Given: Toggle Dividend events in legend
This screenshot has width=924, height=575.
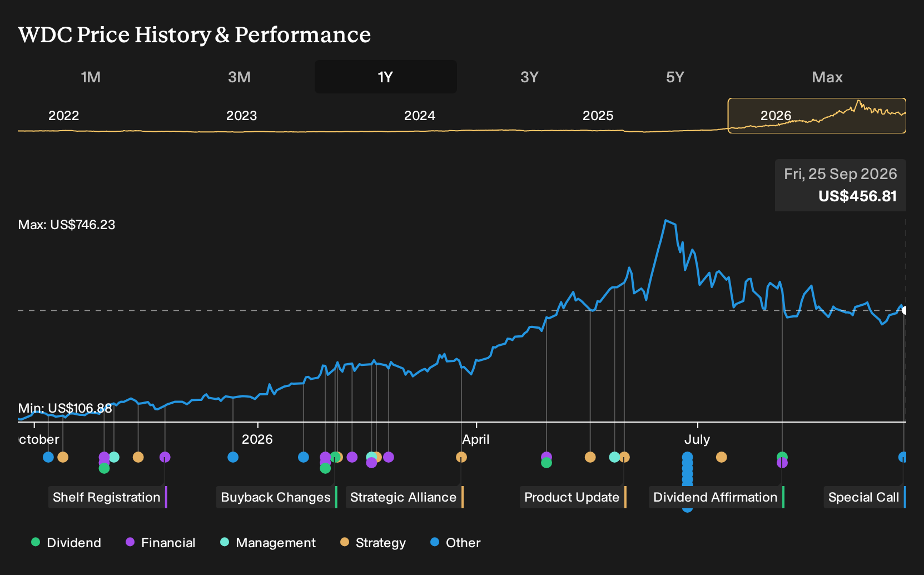Looking at the screenshot, I should [x=66, y=543].
